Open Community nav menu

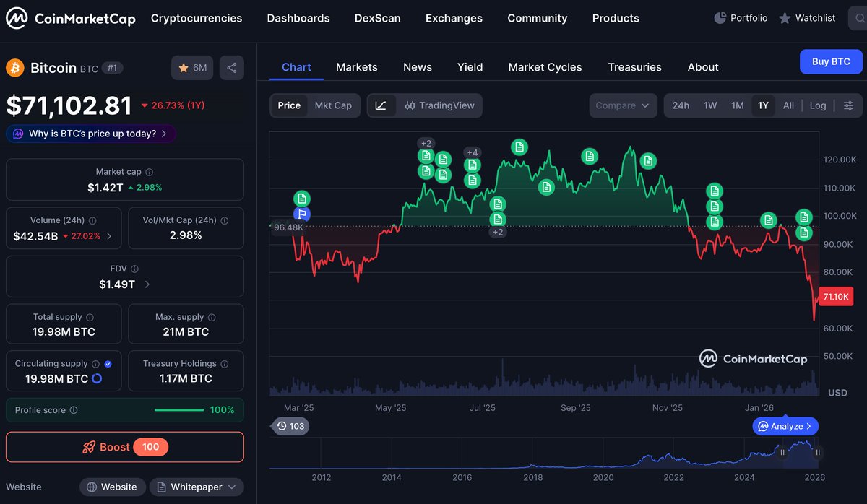[538, 19]
